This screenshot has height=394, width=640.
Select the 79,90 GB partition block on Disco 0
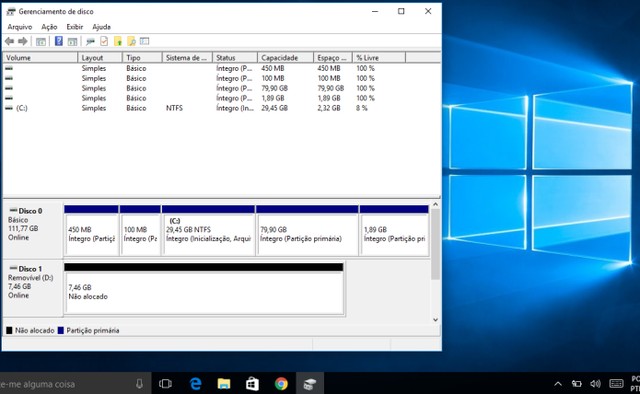(307, 231)
